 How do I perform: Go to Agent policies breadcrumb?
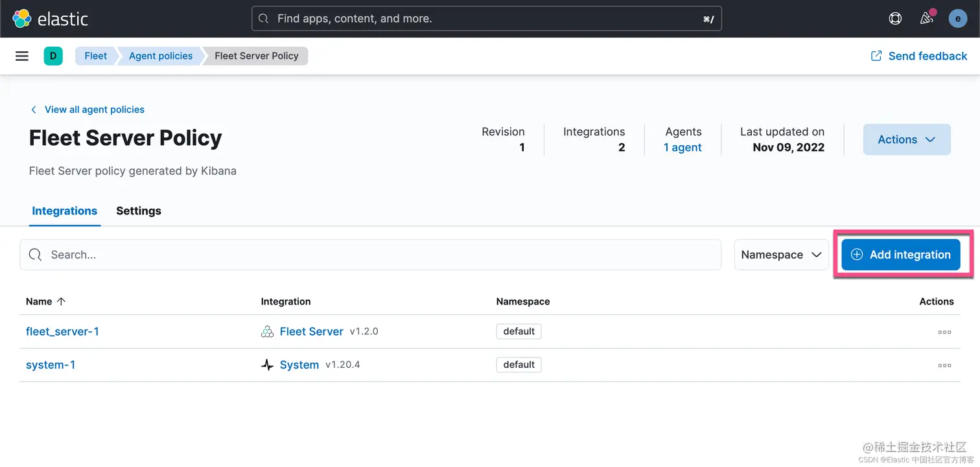pyautogui.click(x=161, y=56)
